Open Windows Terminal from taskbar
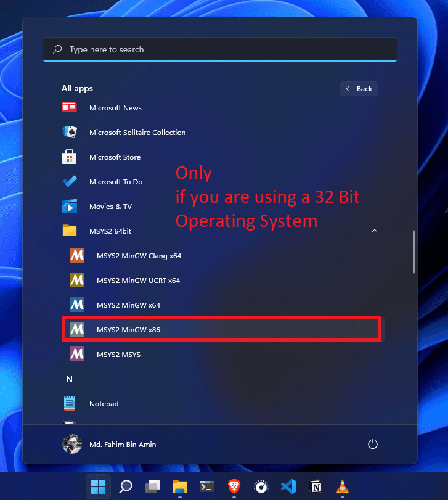The width and height of the screenshot is (448, 500). pyautogui.click(x=207, y=486)
